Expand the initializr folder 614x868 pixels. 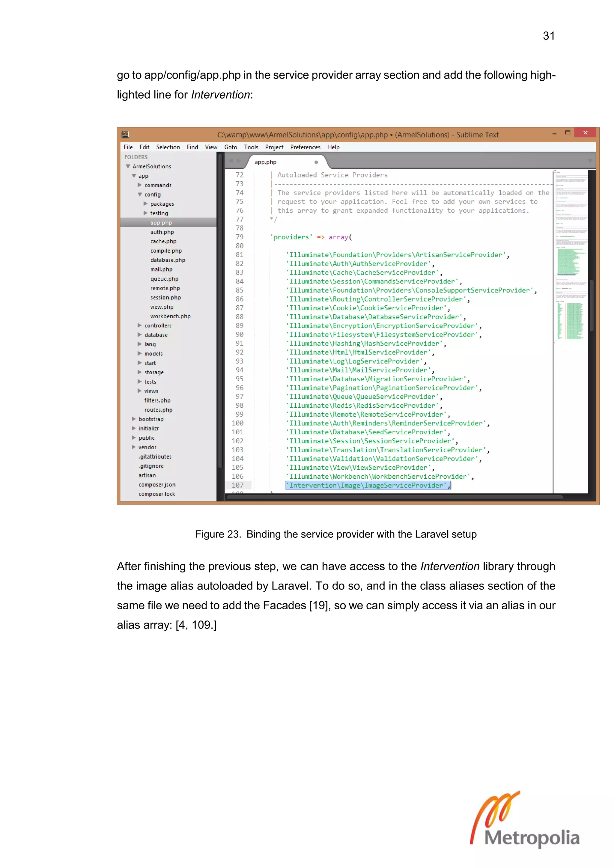pos(133,428)
